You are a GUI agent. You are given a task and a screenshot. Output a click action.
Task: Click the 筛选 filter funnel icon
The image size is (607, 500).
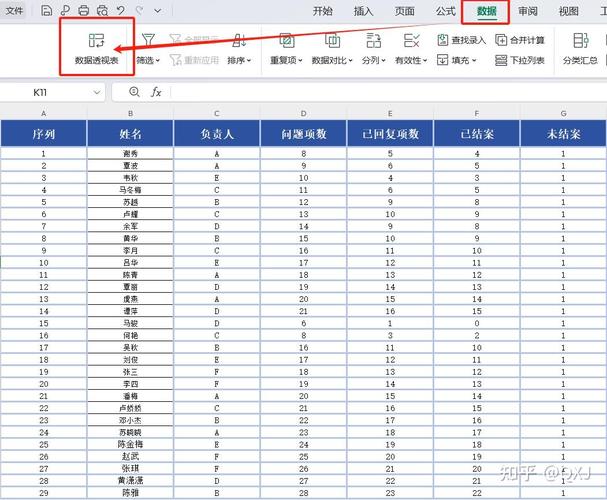[148, 40]
